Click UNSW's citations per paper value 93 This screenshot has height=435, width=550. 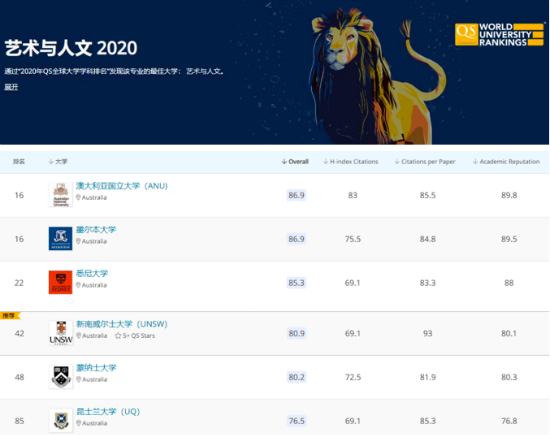(x=428, y=333)
